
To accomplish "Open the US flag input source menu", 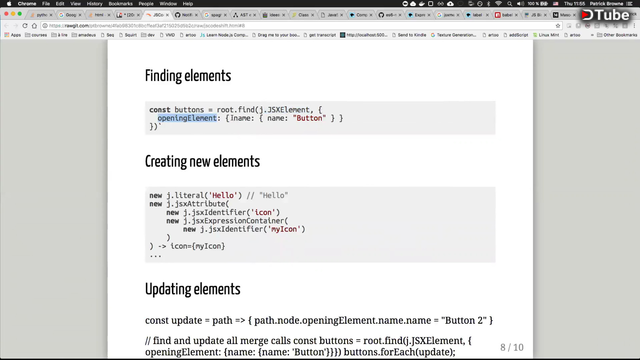I will point(556,4).
